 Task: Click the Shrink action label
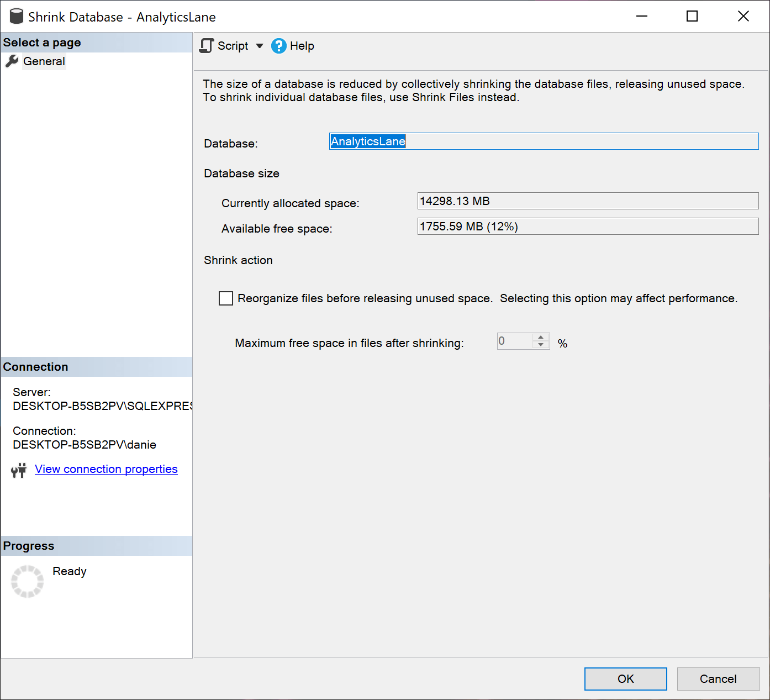238,260
